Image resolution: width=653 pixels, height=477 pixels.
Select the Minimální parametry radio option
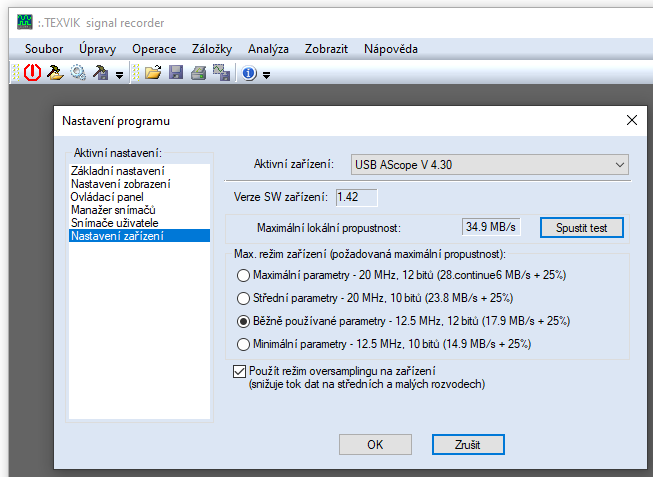click(242, 344)
